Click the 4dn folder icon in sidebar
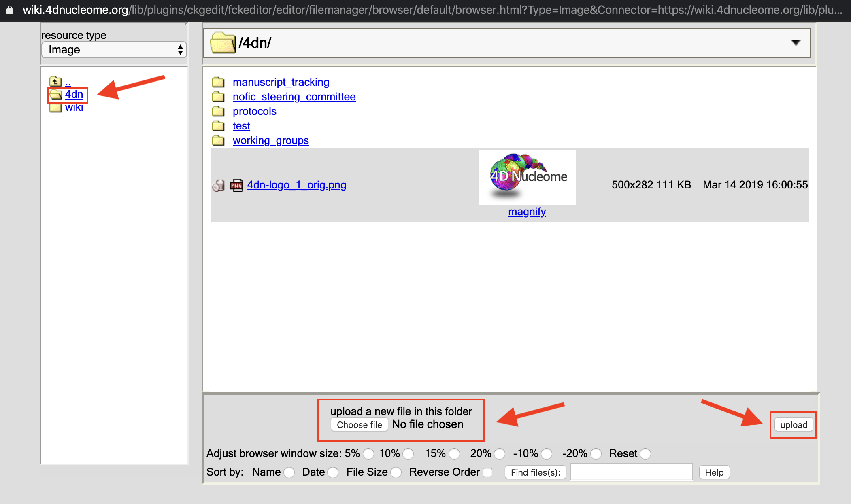This screenshot has height=504, width=851. (56, 95)
